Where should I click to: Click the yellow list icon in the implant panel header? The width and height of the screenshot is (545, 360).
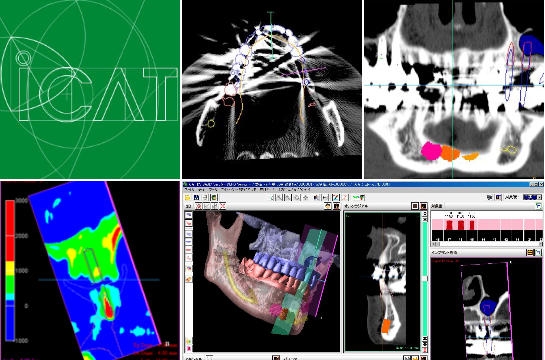click(x=530, y=253)
